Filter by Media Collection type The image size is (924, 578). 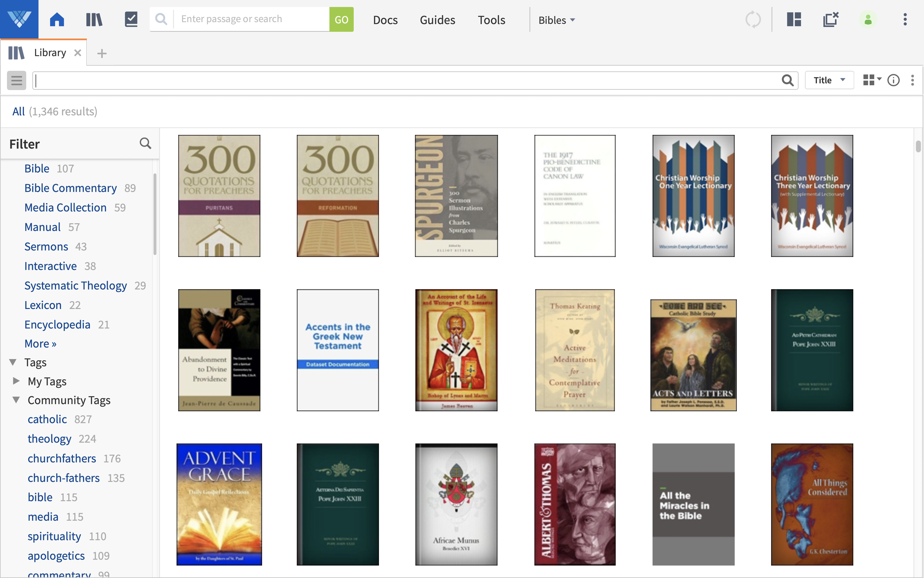tap(65, 207)
